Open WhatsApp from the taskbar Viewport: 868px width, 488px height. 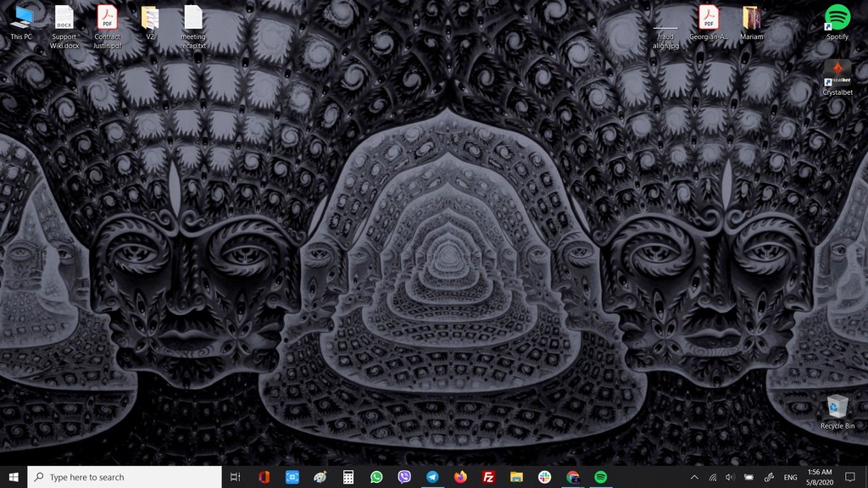[376, 477]
